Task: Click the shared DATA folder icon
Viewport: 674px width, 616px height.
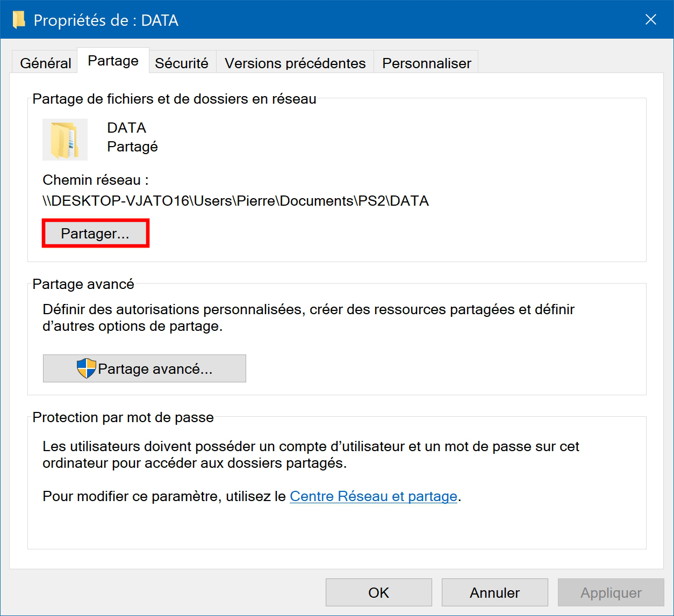Action: [65, 140]
